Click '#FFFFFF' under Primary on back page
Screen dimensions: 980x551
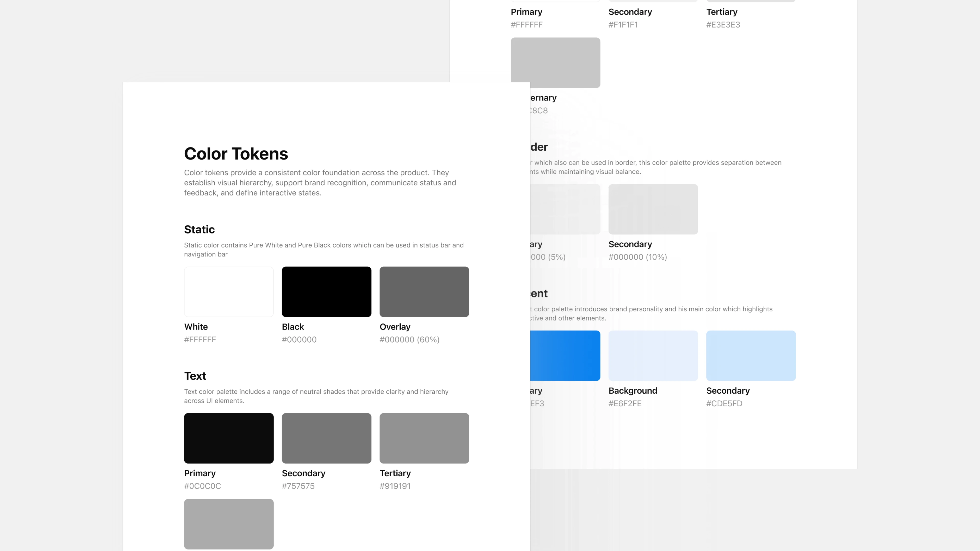(527, 25)
